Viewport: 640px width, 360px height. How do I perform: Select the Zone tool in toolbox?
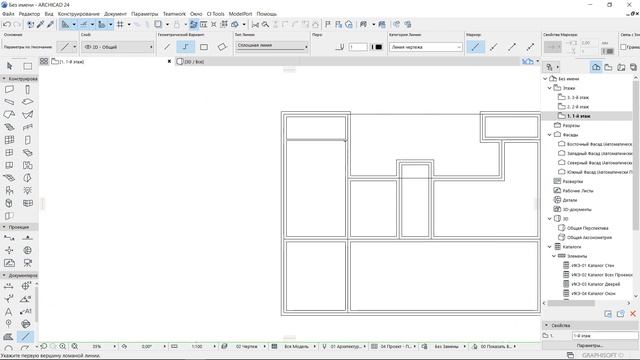click(x=27, y=165)
